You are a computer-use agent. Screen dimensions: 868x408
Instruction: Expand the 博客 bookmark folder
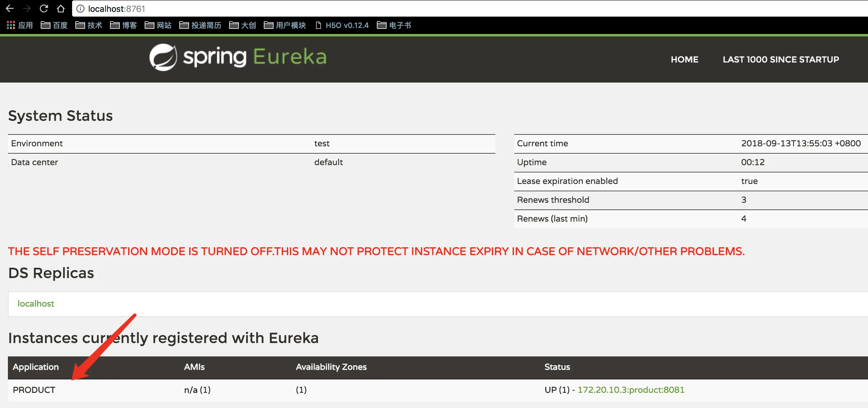click(x=123, y=25)
